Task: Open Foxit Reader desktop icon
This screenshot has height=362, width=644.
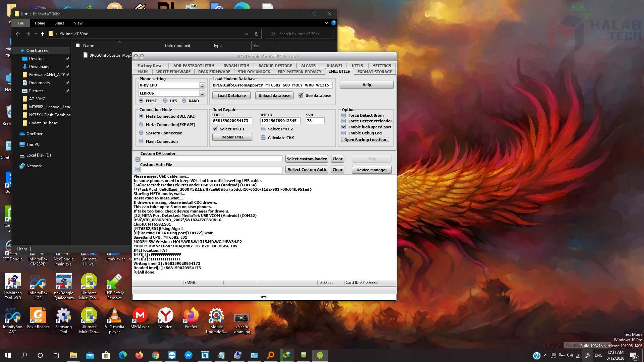Action: pos(38,318)
